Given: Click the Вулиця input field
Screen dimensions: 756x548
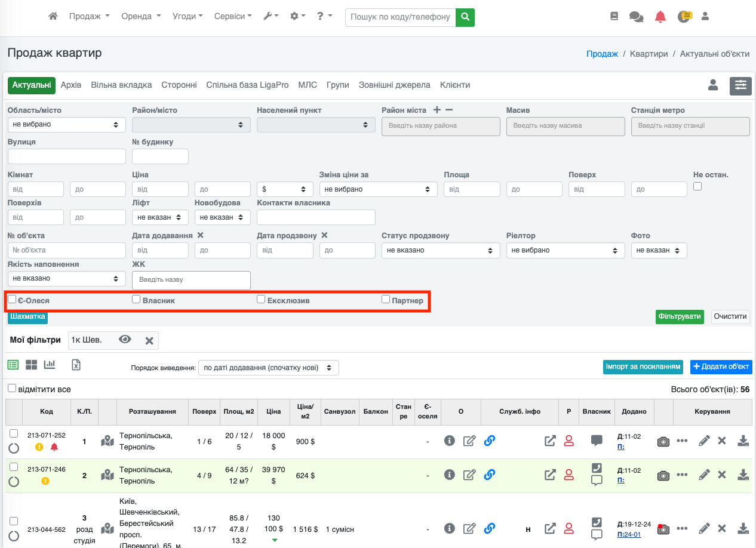Looking at the screenshot, I should 66,156.
